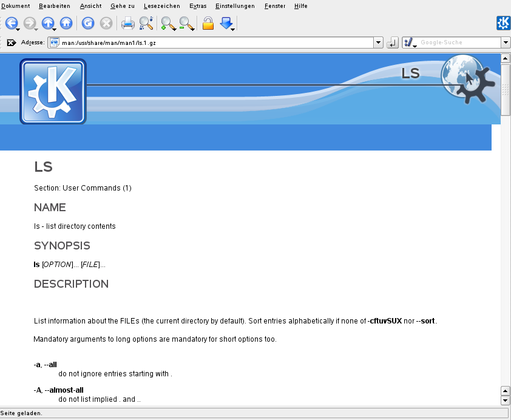
Task: Expand zoom-in icon's dropdown arrow
Action: [174, 30]
